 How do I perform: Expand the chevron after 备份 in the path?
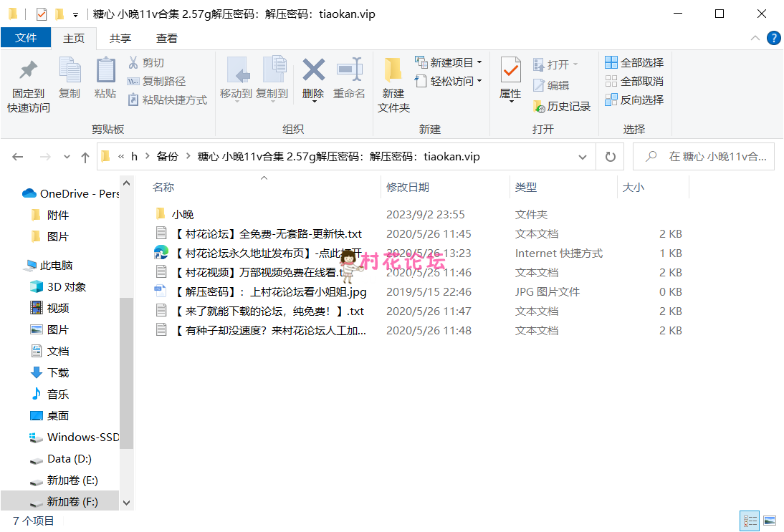[188, 156]
